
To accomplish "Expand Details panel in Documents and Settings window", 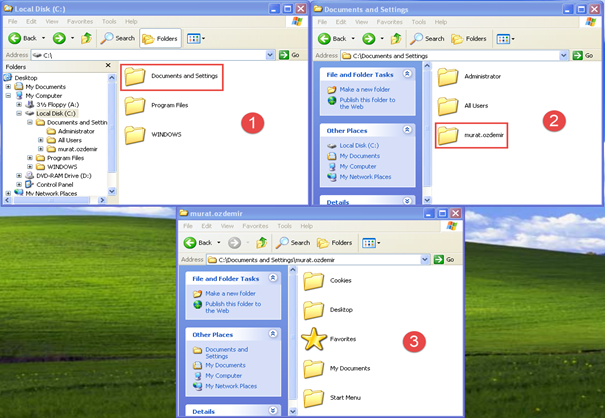I will 407,201.
